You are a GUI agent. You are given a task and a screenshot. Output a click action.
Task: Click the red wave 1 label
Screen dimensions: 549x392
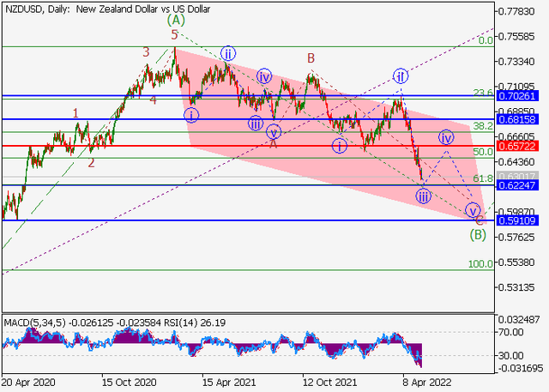76,112
